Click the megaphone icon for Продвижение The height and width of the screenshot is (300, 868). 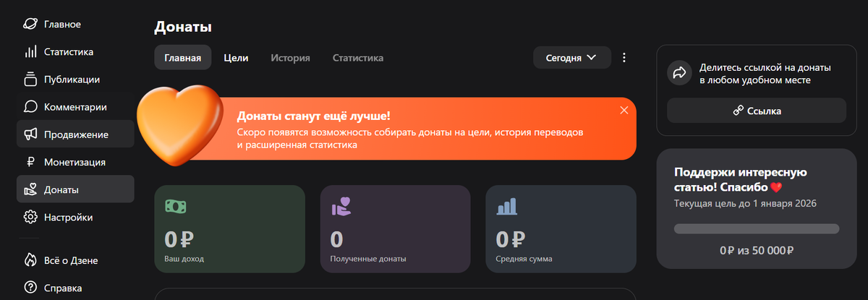click(30, 134)
